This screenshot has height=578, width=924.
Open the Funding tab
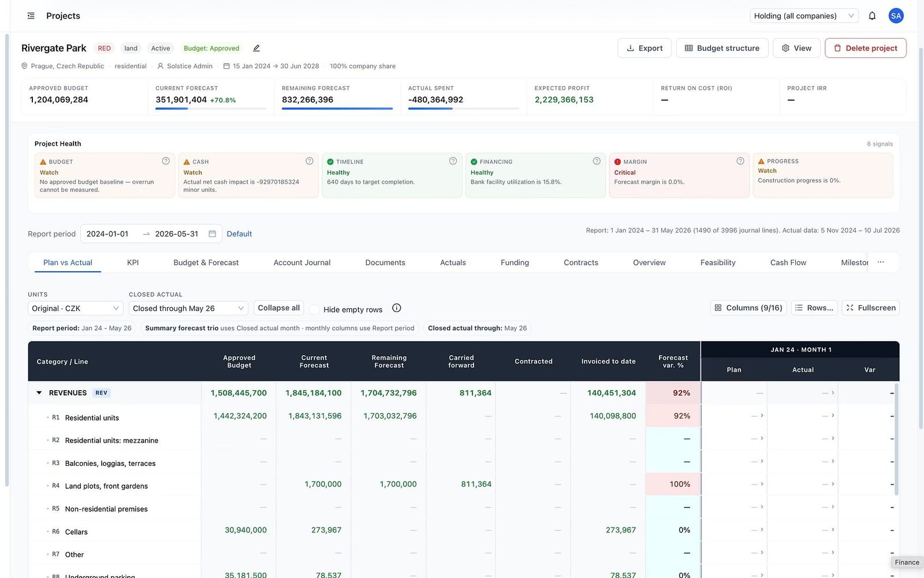click(515, 262)
